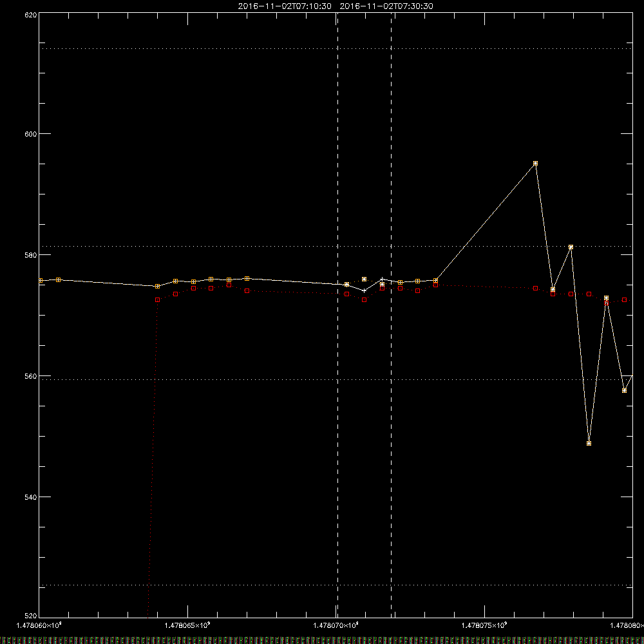Select the first red square above the red drop
The width and height of the screenshot is (644, 644).
pos(157,300)
